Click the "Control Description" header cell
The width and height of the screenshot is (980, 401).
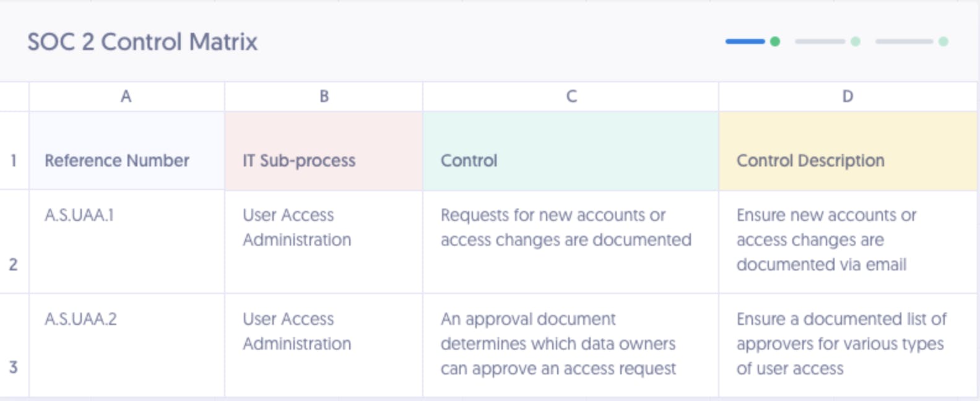848,151
